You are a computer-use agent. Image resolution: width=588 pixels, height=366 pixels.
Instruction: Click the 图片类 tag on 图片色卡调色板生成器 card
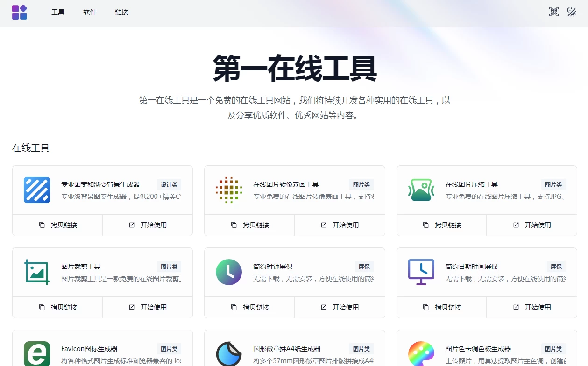(553, 349)
